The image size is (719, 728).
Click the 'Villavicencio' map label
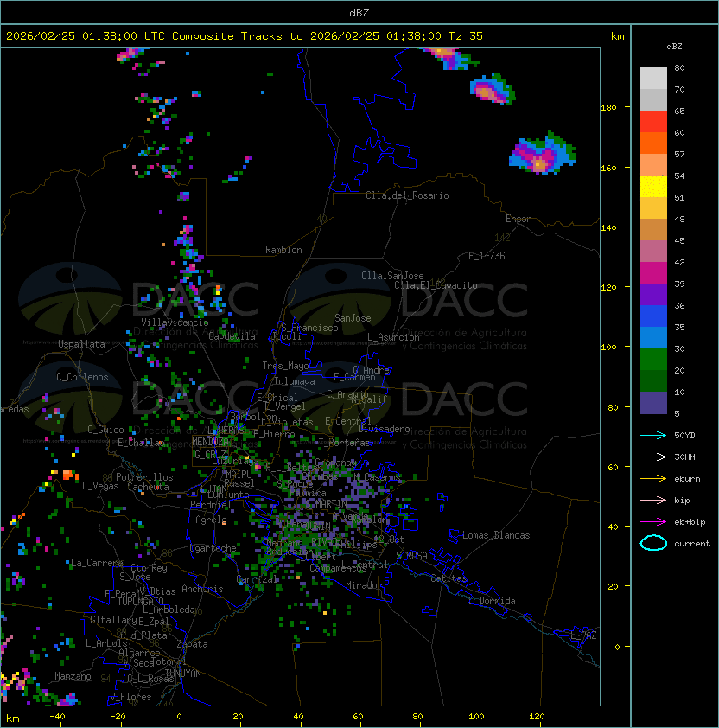[175, 322]
